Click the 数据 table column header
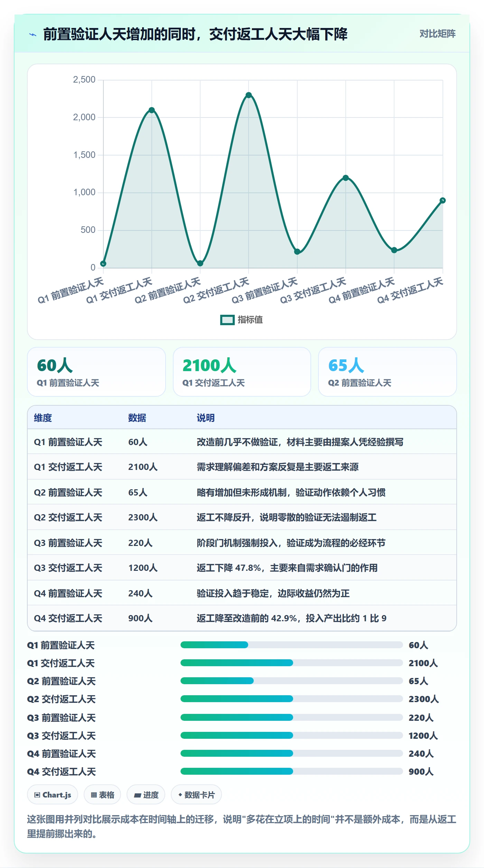 (x=137, y=418)
